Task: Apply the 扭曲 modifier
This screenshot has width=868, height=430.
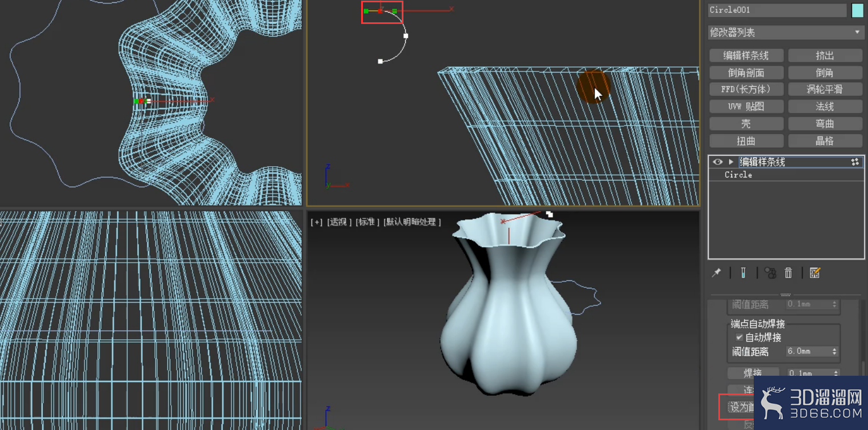Action: pos(746,140)
